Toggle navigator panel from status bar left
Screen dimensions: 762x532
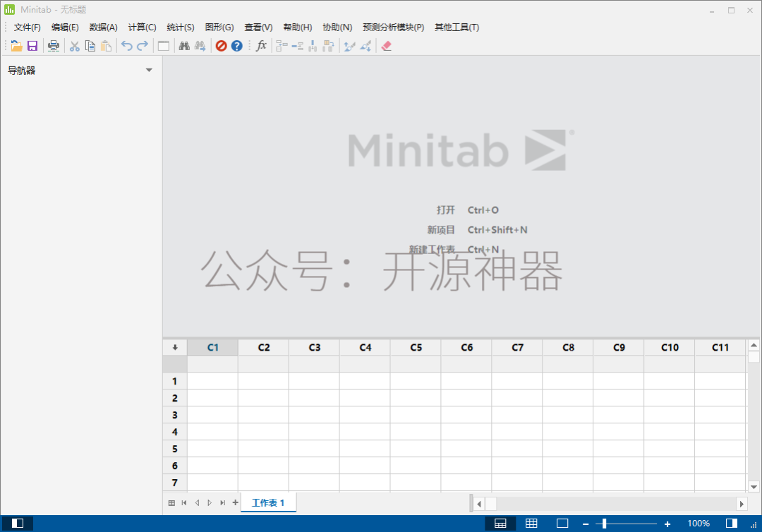(18, 524)
